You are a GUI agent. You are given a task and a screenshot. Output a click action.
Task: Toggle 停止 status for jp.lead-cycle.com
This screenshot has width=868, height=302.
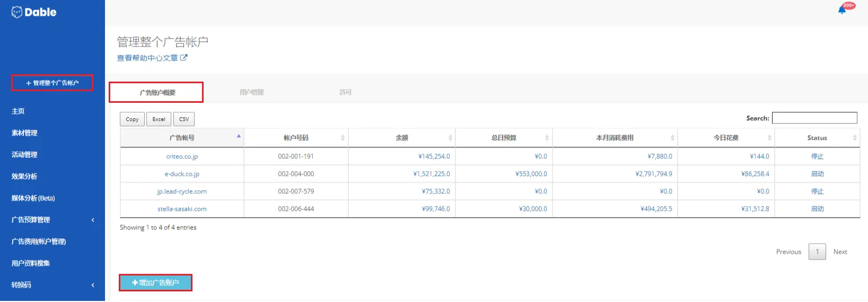click(817, 191)
